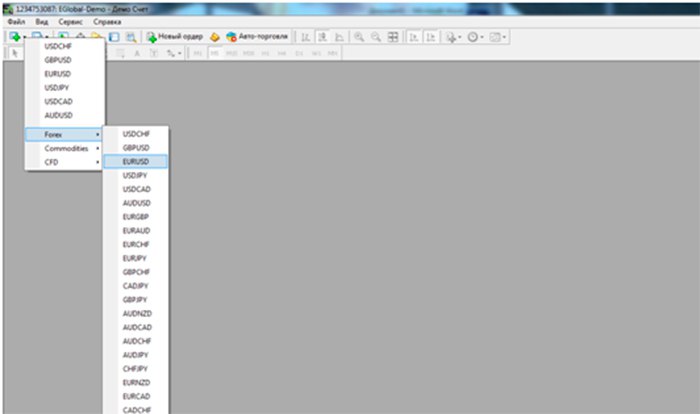This screenshot has height=414, width=700.
Task: Expand the Commodities submenu
Action: pyautogui.click(x=66, y=148)
